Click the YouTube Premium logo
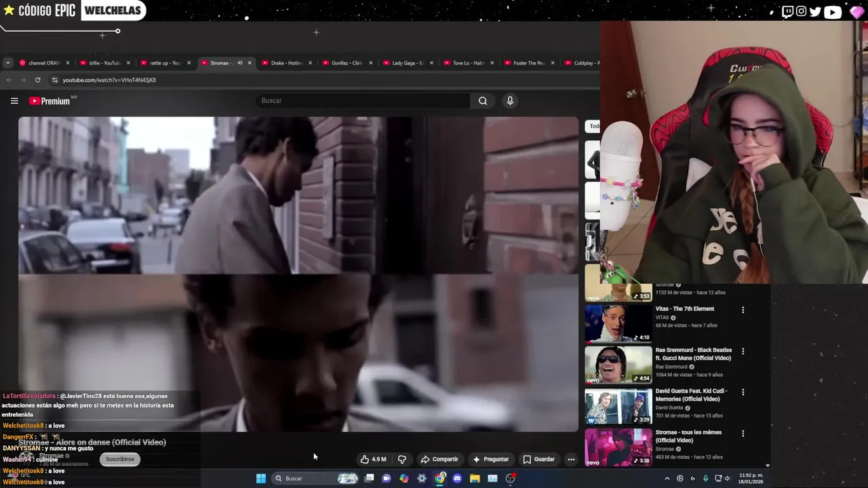 click(50, 101)
